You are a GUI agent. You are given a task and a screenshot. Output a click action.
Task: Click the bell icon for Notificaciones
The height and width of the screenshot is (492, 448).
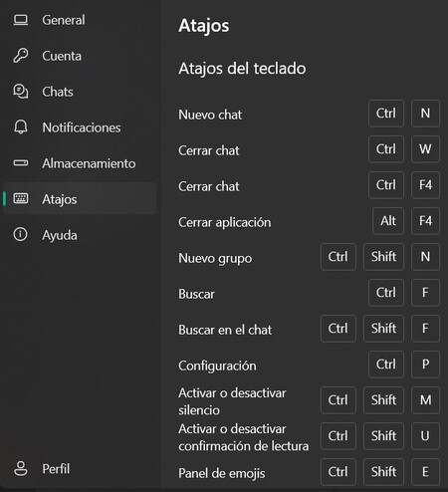point(21,127)
